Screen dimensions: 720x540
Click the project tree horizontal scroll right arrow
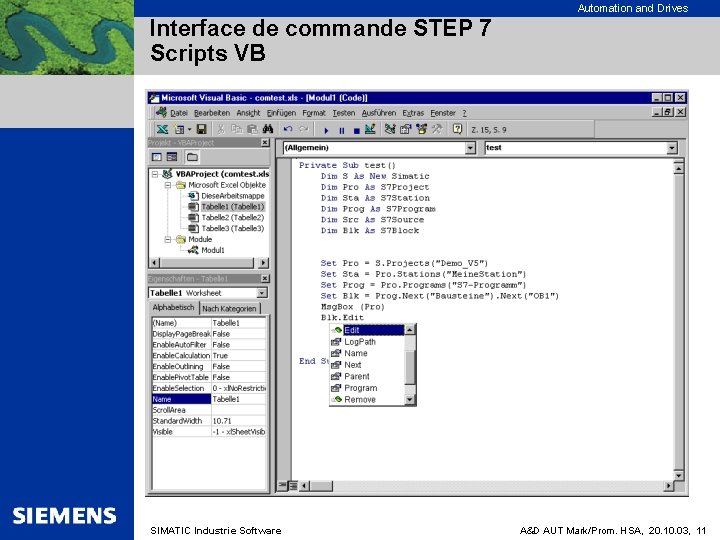(263, 263)
